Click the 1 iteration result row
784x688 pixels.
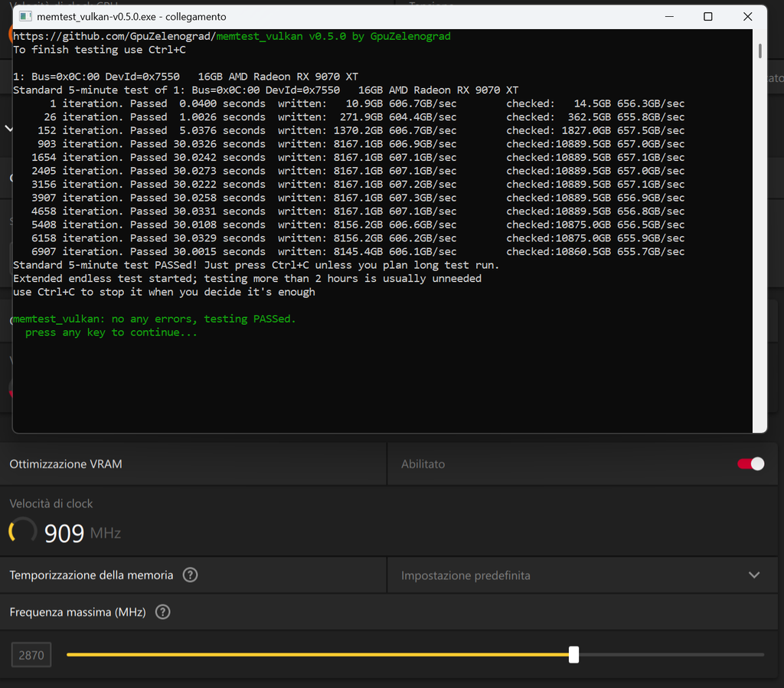coord(367,103)
